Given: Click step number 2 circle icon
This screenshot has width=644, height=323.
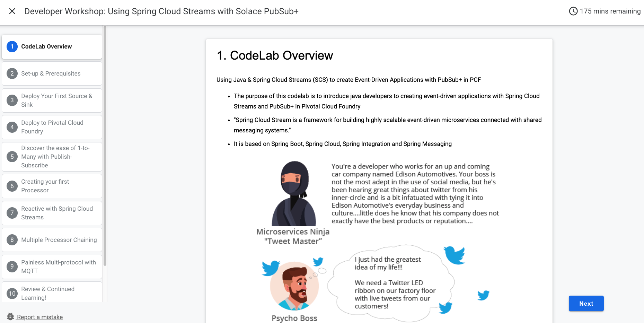Looking at the screenshot, I should [x=12, y=73].
